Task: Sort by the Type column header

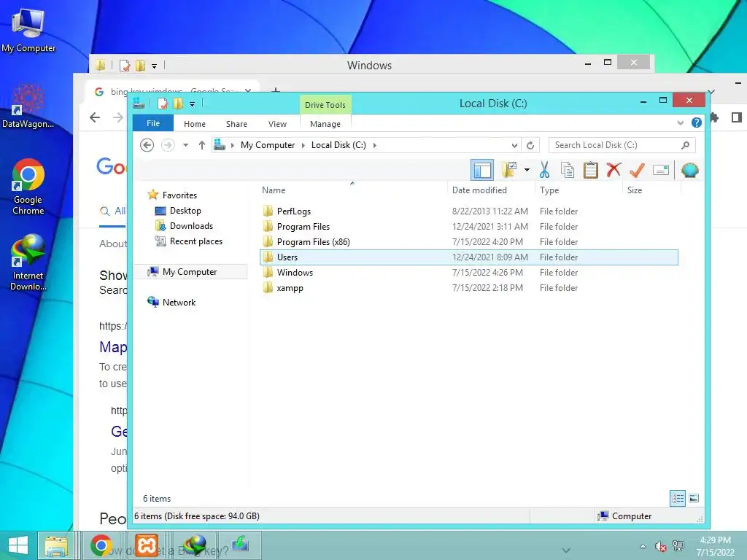Action: coord(549,190)
